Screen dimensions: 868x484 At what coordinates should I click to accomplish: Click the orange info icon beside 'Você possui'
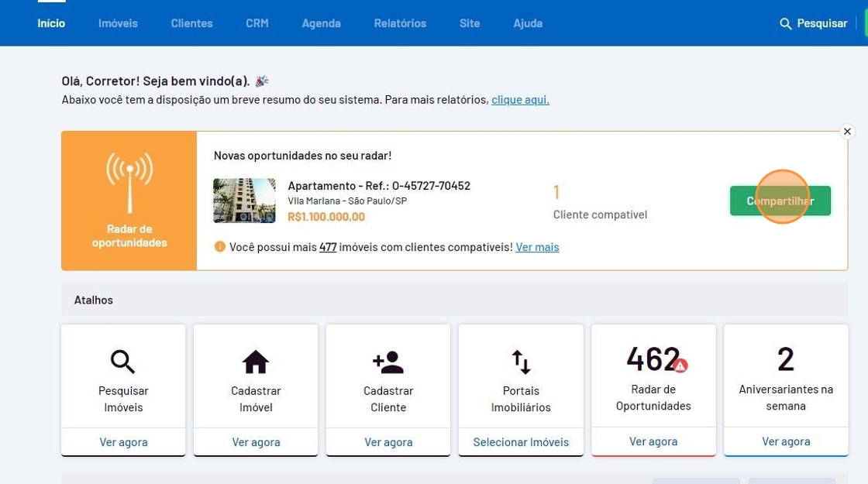(x=220, y=247)
